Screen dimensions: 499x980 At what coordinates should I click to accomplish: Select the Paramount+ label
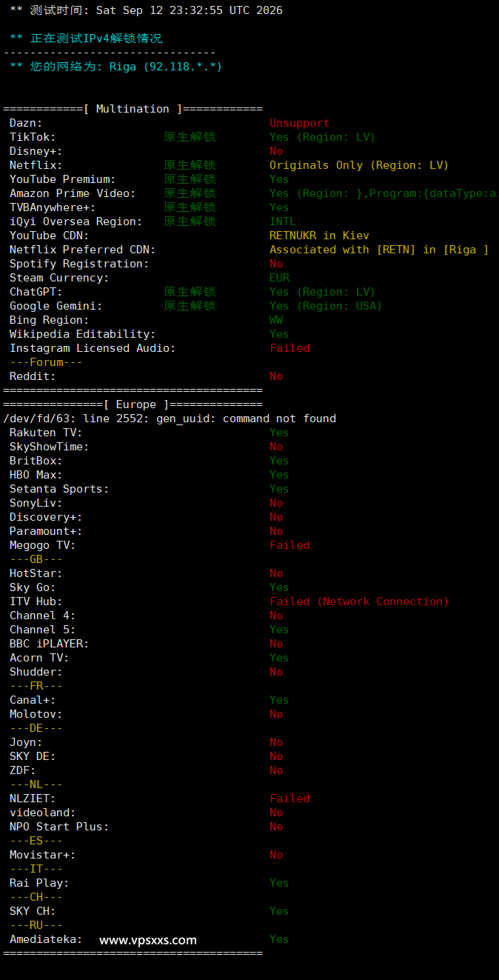tap(46, 531)
